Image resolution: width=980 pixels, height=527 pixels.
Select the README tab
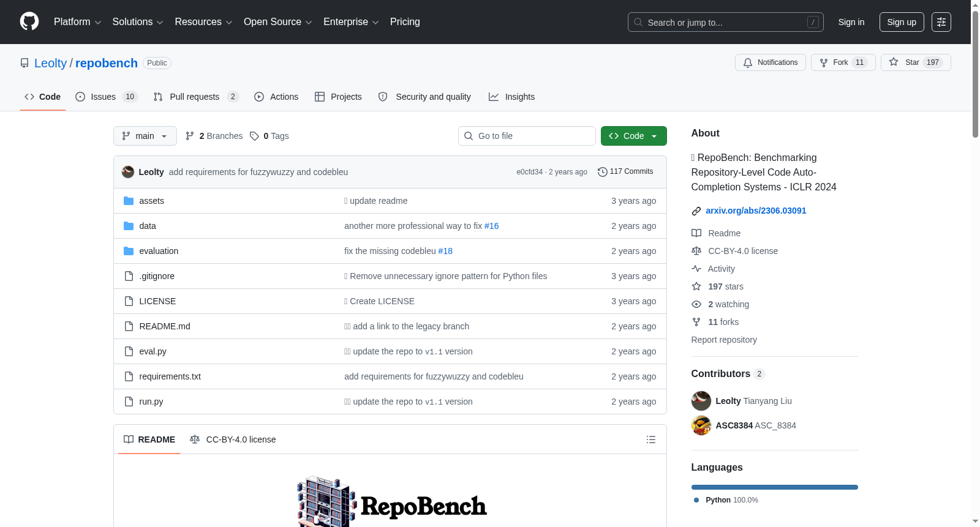(149, 439)
